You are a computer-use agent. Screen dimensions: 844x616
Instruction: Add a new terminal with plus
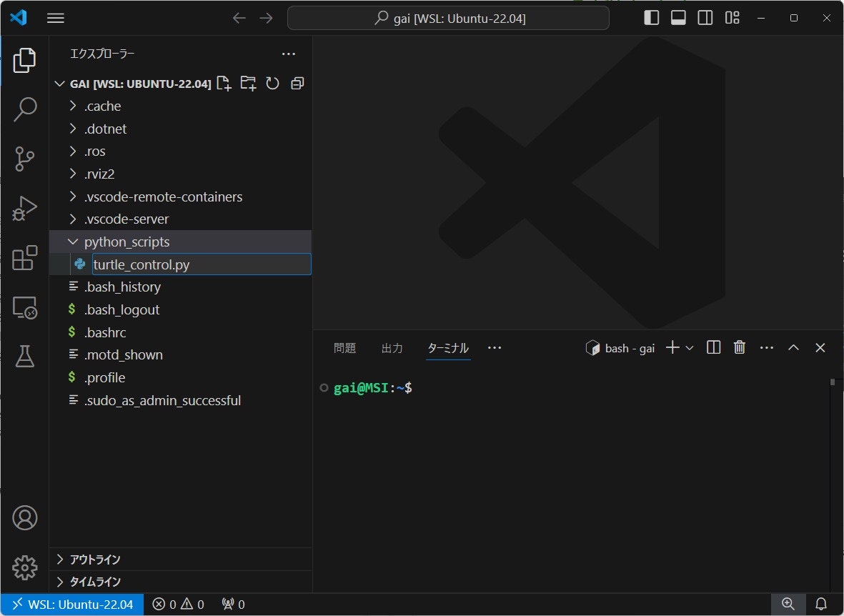pos(672,348)
